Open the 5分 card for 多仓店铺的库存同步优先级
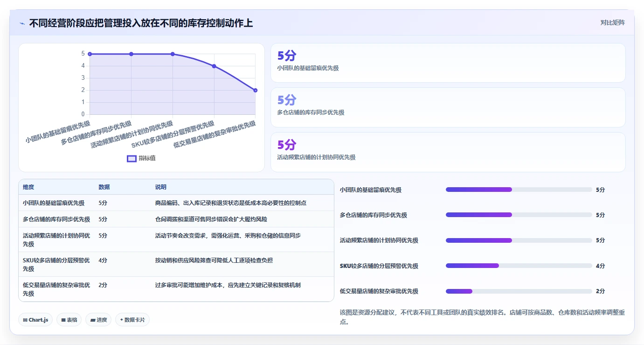The width and height of the screenshot is (644, 345). point(448,107)
